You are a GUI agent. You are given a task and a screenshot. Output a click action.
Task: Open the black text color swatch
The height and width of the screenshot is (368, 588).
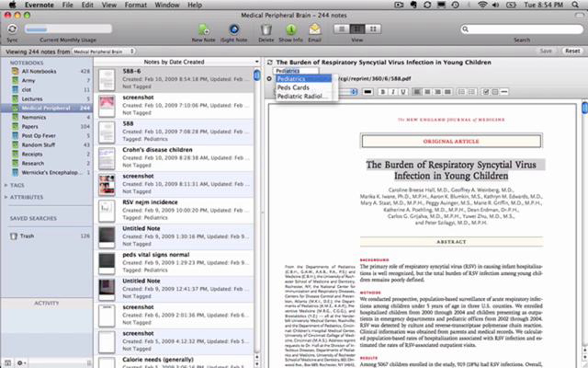(367, 92)
